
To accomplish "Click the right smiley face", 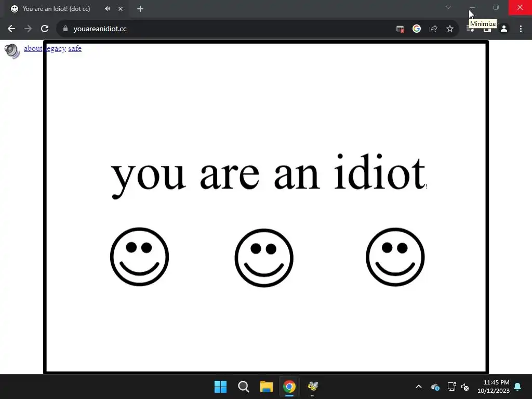I will pyautogui.click(x=395, y=257).
